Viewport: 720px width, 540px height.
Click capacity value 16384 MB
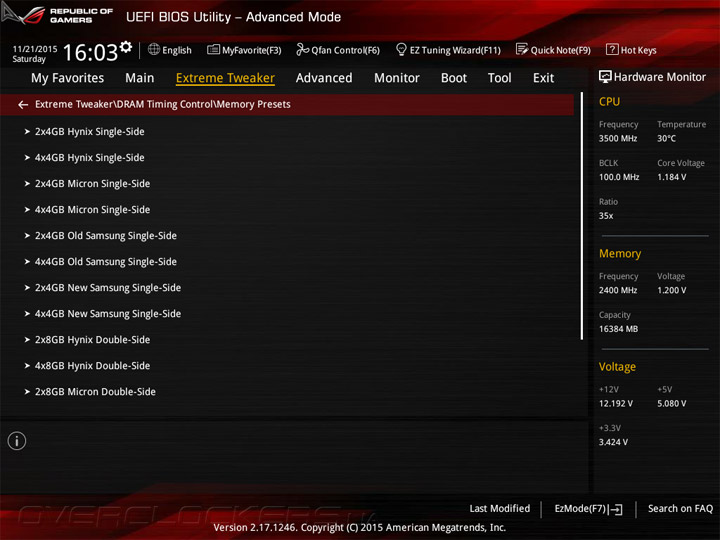click(x=619, y=329)
